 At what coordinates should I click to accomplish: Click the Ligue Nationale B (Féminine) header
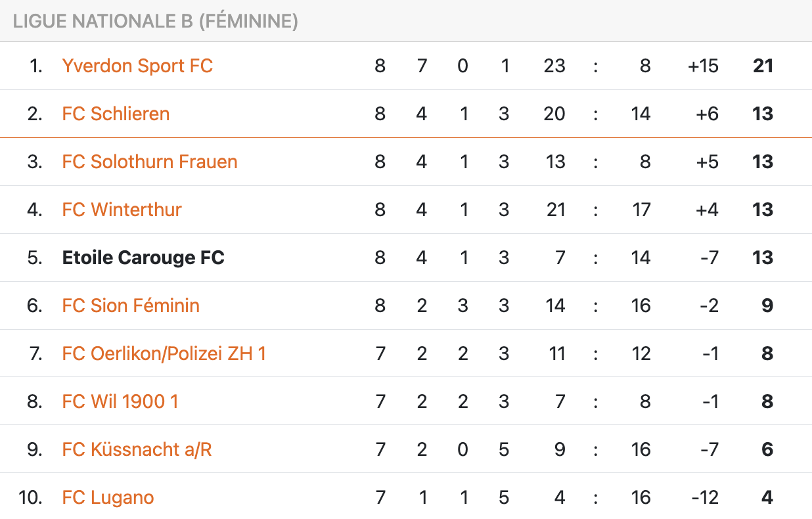click(x=156, y=21)
